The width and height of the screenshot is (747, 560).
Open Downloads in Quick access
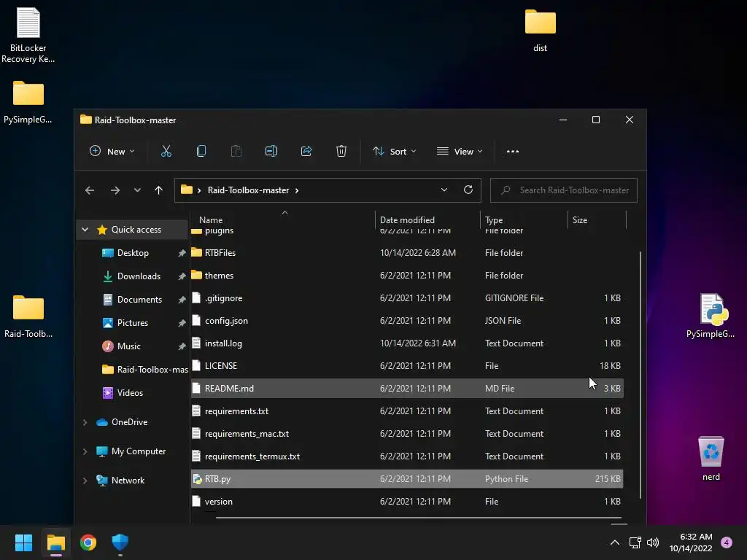(139, 276)
